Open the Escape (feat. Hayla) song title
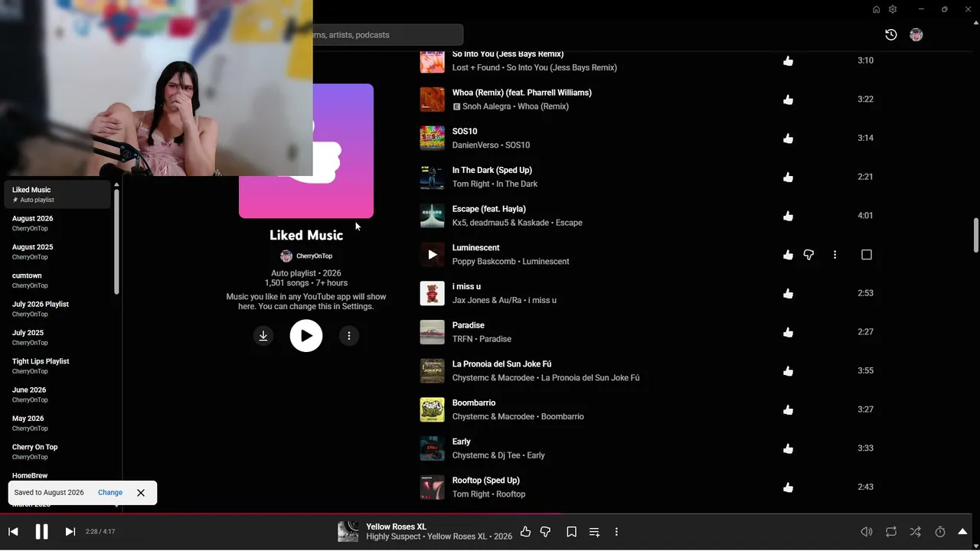This screenshot has width=980, height=551. [x=489, y=209]
